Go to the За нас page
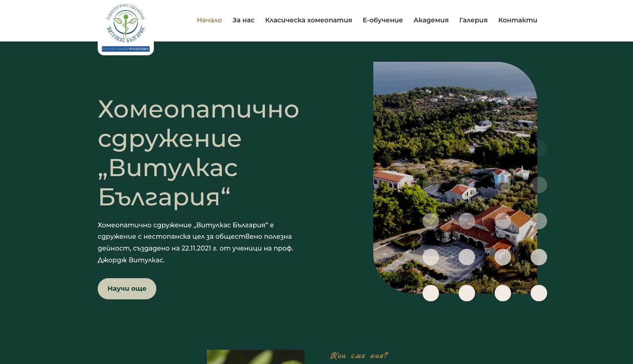This screenshot has height=364, width=633. (x=243, y=20)
